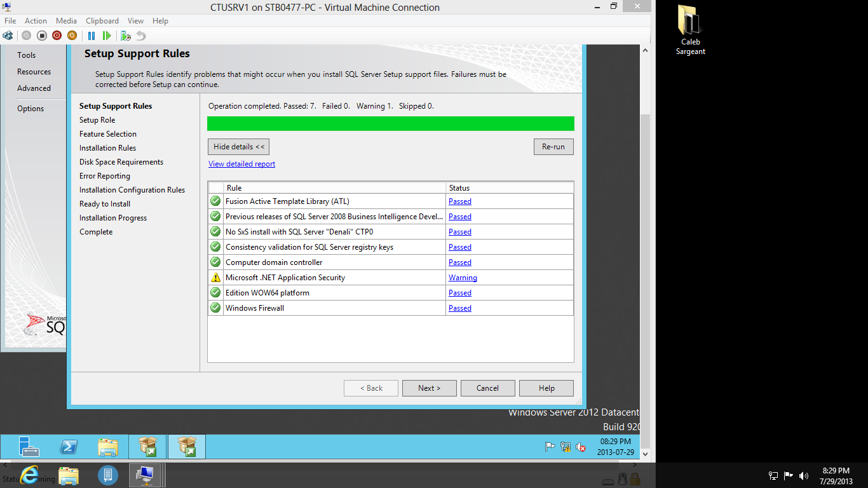Click the VM window scroll-up arrow
The width and height of the screenshot is (868, 488).
click(x=645, y=50)
